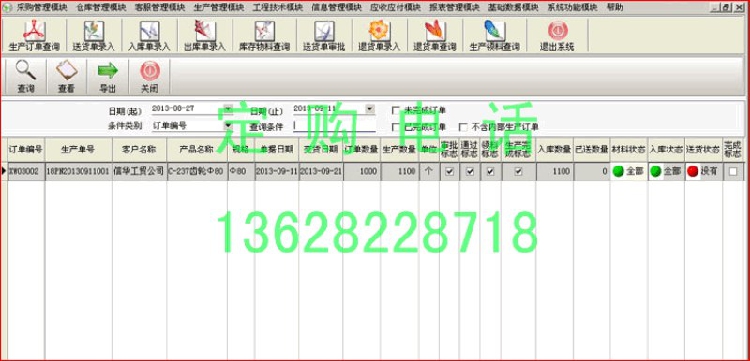750x361 pixels.
Task: Click the app icon left of 采购管理模块
Action: [x=7, y=8]
